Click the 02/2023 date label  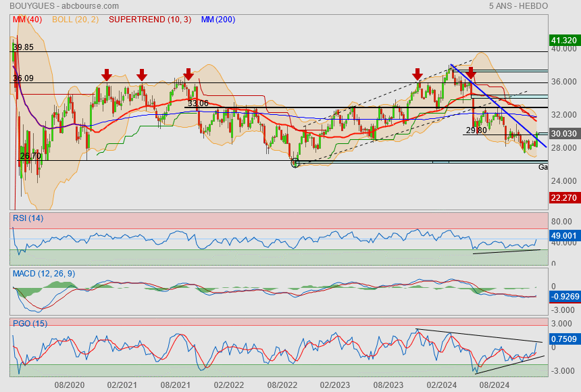point(335,385)
